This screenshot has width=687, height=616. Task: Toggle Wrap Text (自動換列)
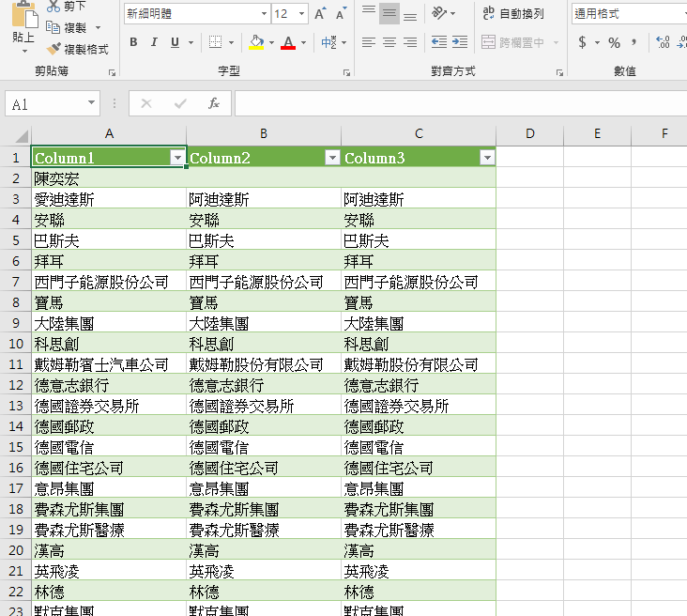pos(513,13)
